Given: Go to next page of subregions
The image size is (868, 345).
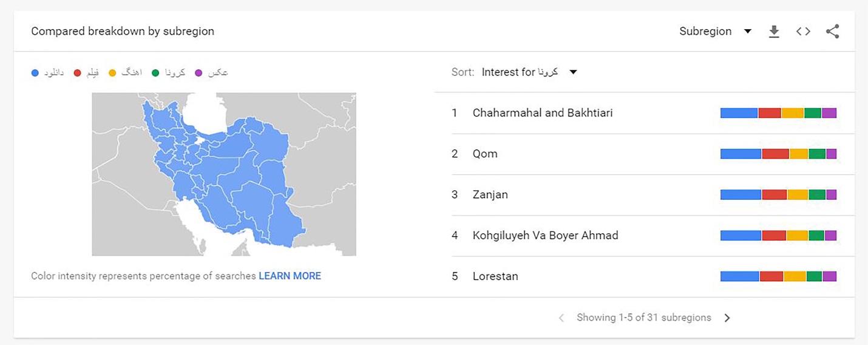Looking at the screenshot, I should (727, 318).
